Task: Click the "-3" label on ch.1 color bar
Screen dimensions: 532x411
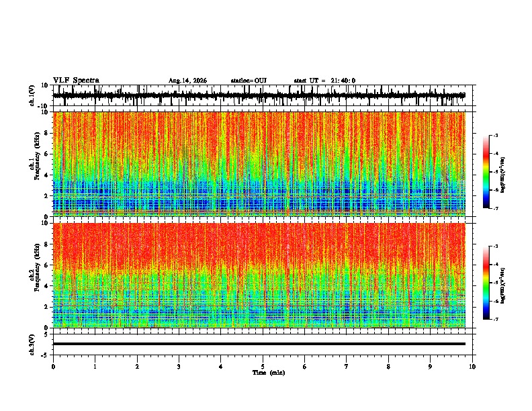Action: tap(495, 135)
